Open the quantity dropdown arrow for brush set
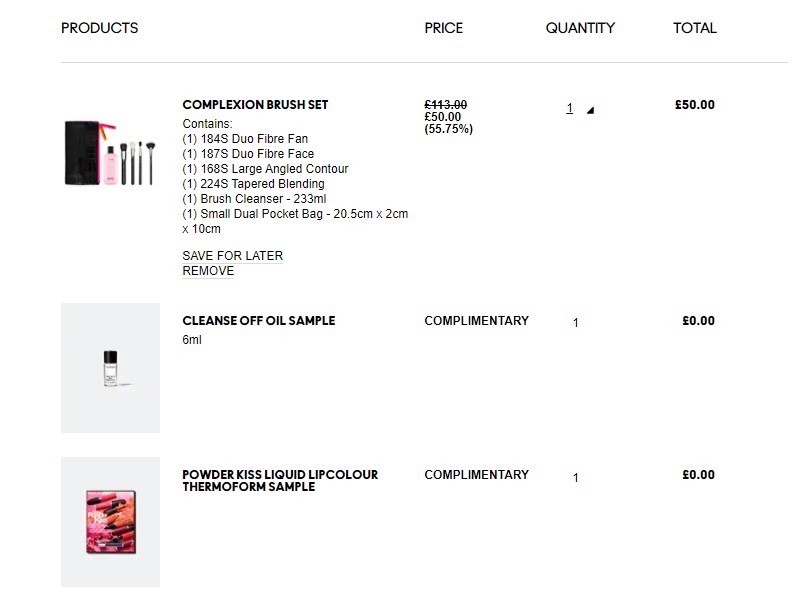Screen dimensions: 797x606 pyautogui.click(x=590, y=110)
